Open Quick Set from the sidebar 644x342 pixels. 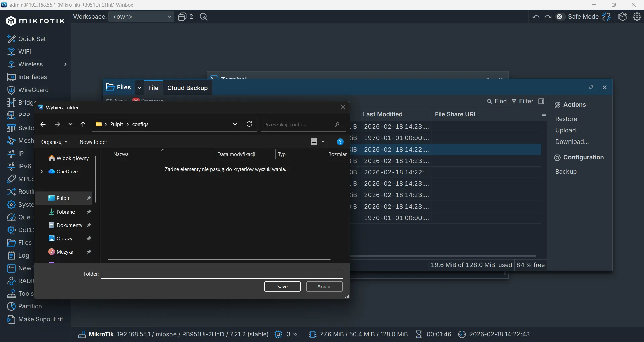(32, 39)
